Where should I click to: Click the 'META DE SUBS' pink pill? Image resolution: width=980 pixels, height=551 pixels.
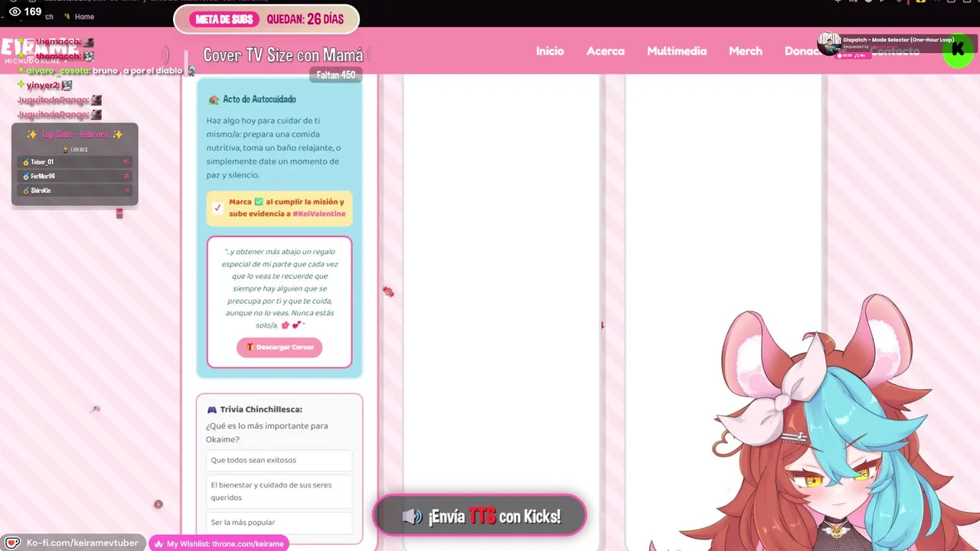(224, 19)
